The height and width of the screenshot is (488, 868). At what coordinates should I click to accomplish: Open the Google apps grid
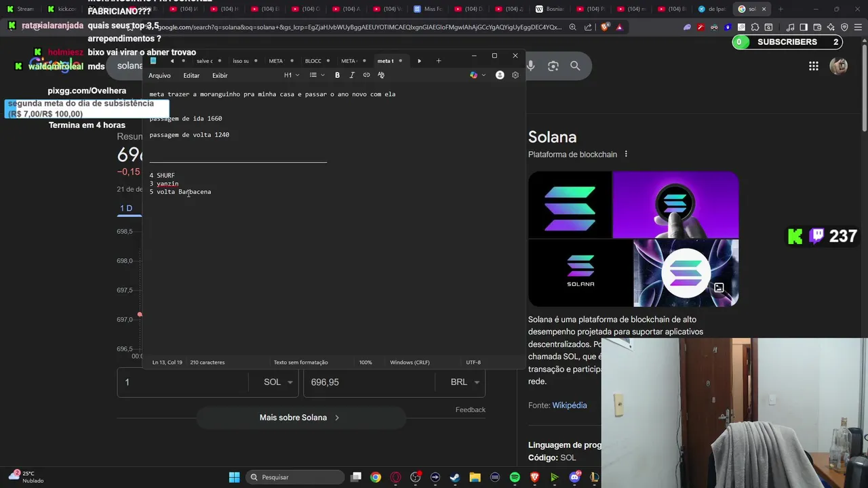(813, 66)
